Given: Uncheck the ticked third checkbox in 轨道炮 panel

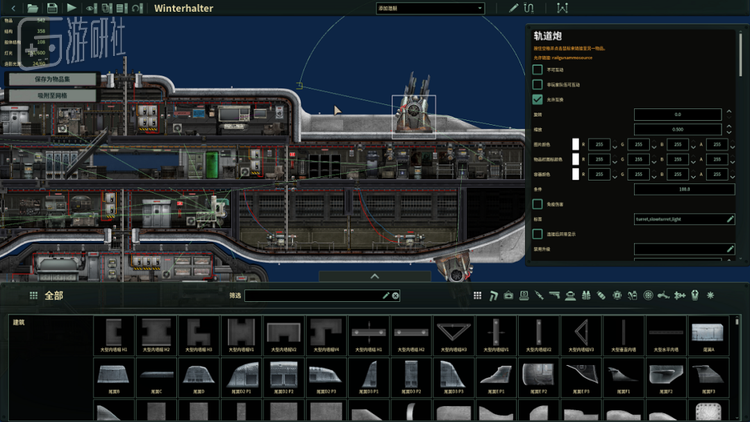Looking at the screenshot, I should tap(538, 100).
